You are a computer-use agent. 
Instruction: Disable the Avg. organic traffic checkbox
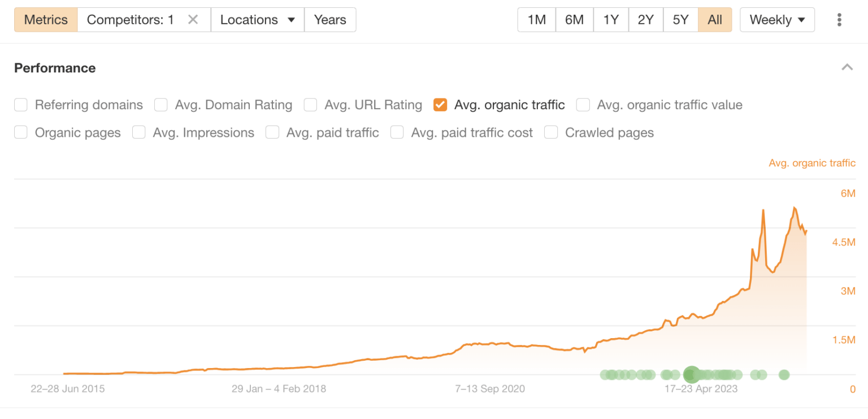click(x=440, y=105)
